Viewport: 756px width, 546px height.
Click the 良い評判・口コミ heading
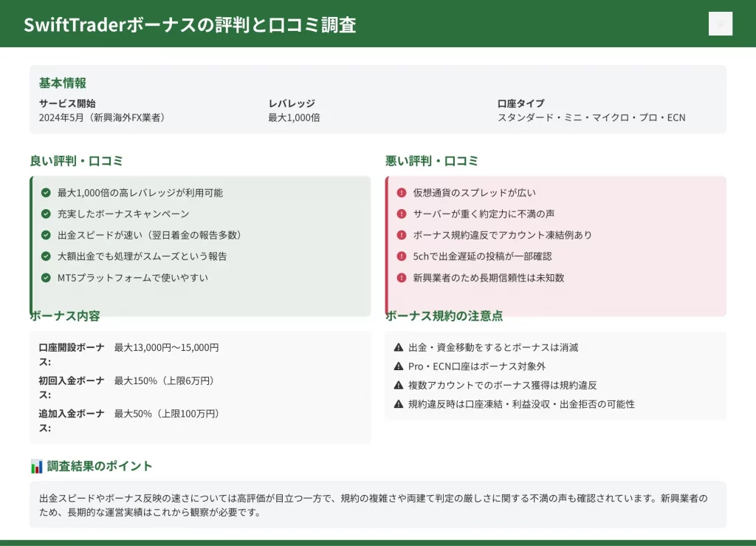point(76,161)
